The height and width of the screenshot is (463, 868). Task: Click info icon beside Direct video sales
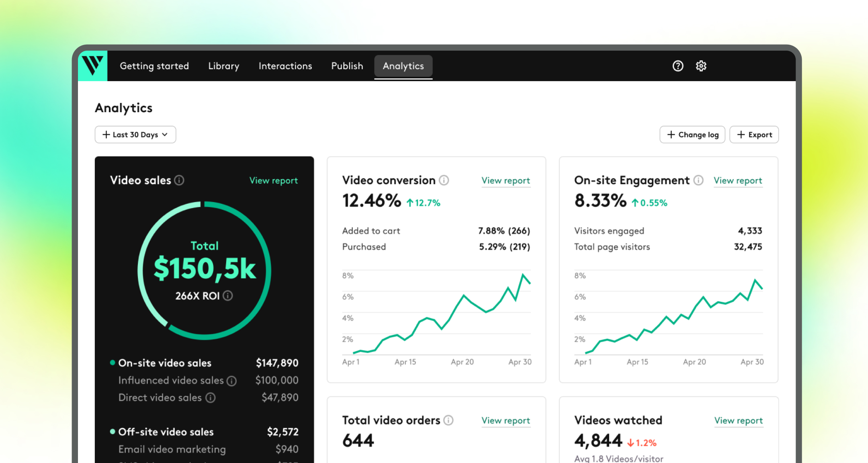click(x=211, y=398)
